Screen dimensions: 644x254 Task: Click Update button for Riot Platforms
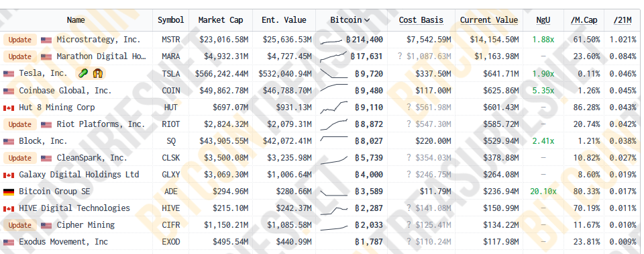point(20,124)
